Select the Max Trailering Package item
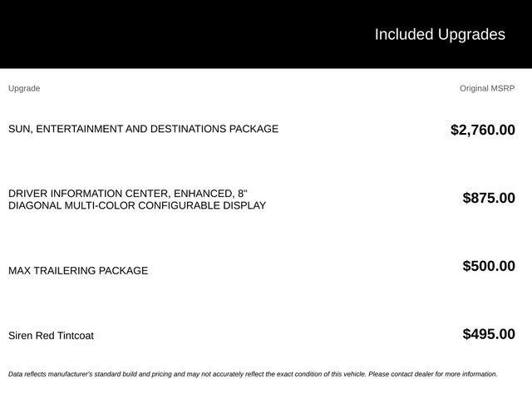The width and height of the screenshot is (532, 399). click(78, 271)
